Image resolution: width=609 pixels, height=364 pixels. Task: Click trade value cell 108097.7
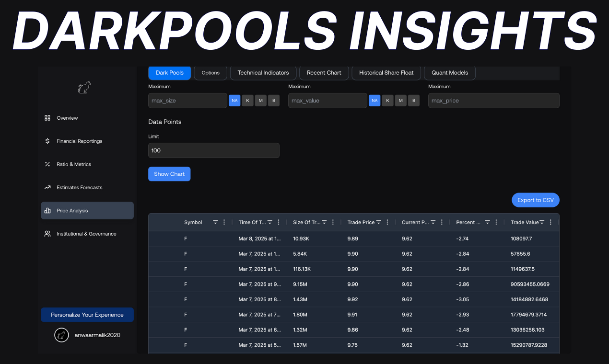[521, 239]
